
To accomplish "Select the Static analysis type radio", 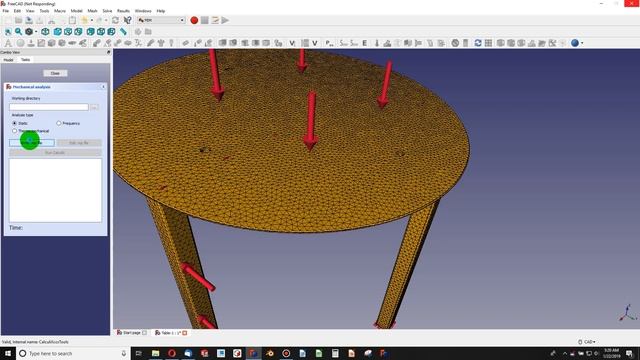I will [x=15, y=123].
